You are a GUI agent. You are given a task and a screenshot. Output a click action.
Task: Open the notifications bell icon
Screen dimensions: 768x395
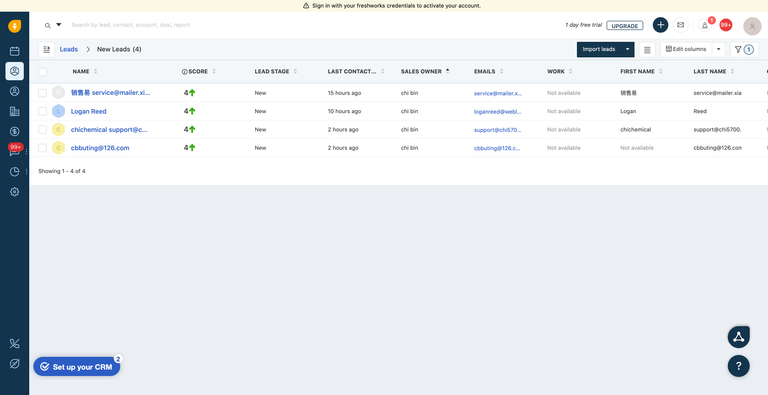[x=705, y=25]
